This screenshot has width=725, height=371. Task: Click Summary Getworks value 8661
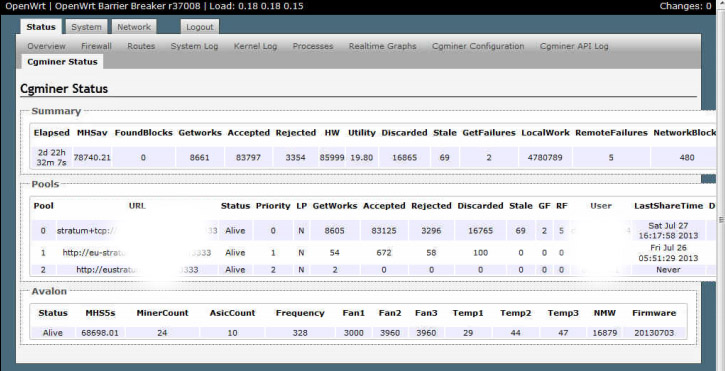tap(199, 157)
